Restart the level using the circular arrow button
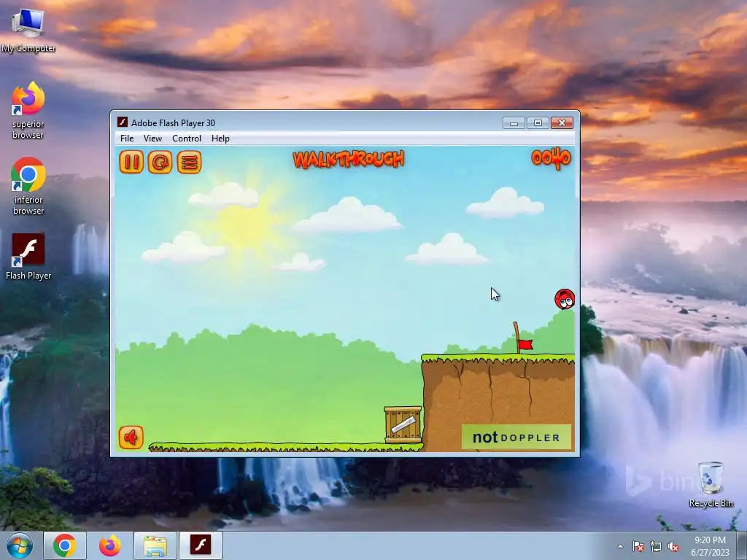The height and width of the screenshot is (560, 747). point(160,162)
